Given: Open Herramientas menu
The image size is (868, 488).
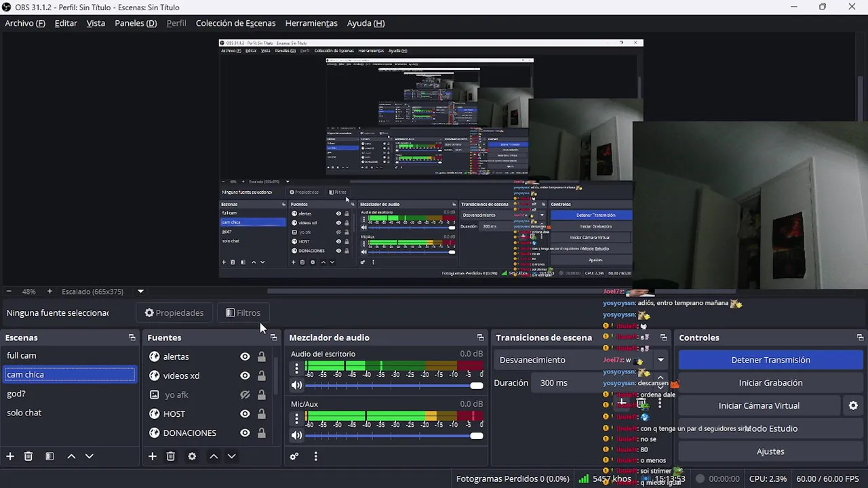Looking at the screenshot, I should point(311,23).
